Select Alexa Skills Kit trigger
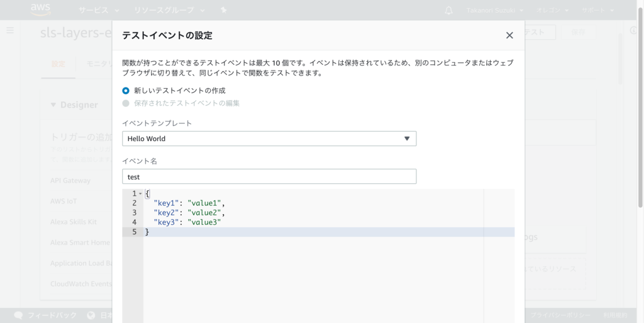644x323 pixels. (74, 222)
